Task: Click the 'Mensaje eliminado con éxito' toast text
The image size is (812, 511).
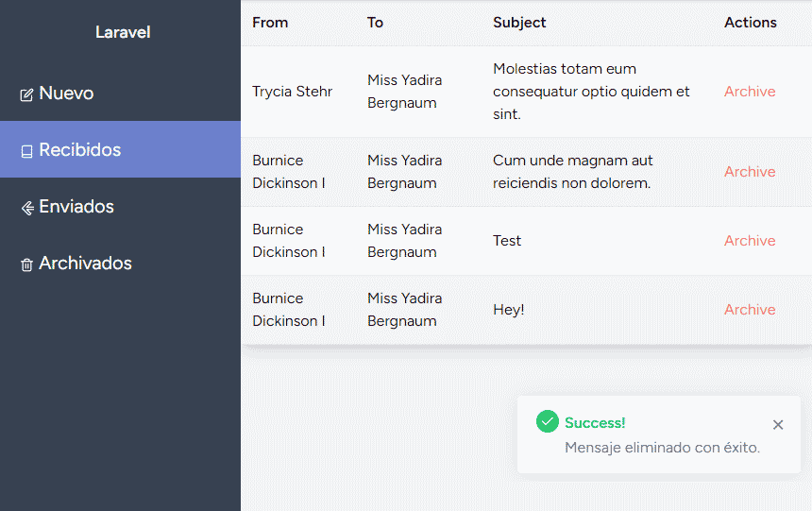Action: [x=662, y=448]
